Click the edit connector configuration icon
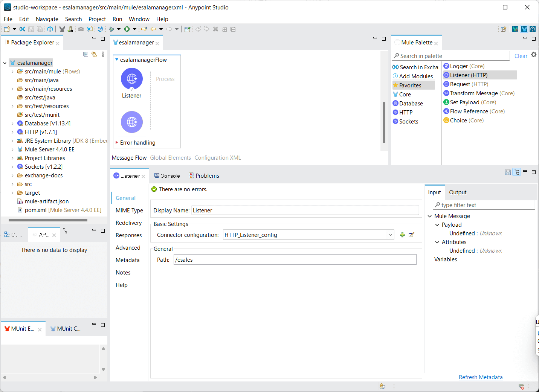The image size is (539, 392). [411, 235]
